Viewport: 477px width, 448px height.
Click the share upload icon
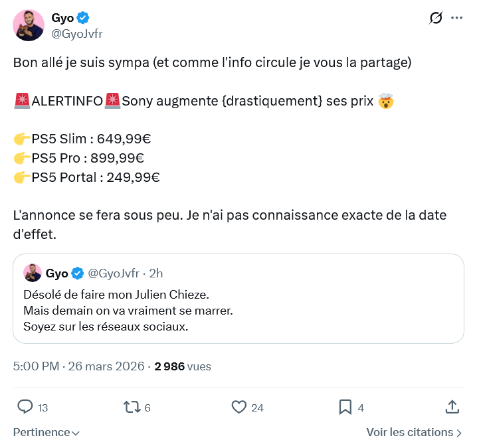[x=451, y=407]
